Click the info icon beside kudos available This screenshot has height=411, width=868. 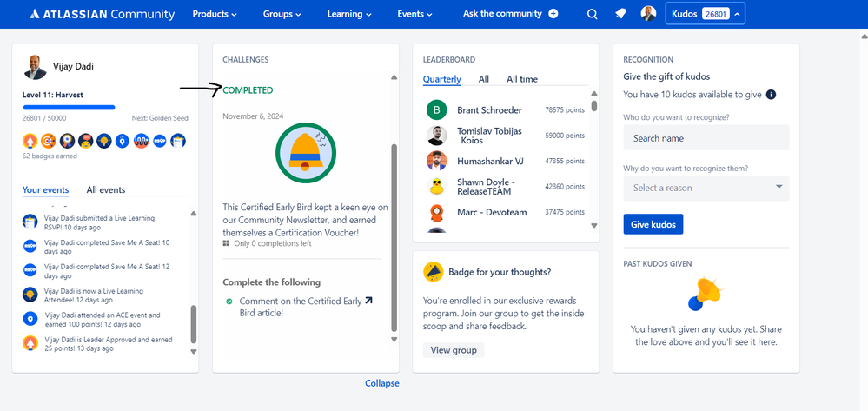pyautogui.click(x=771, y=95)
